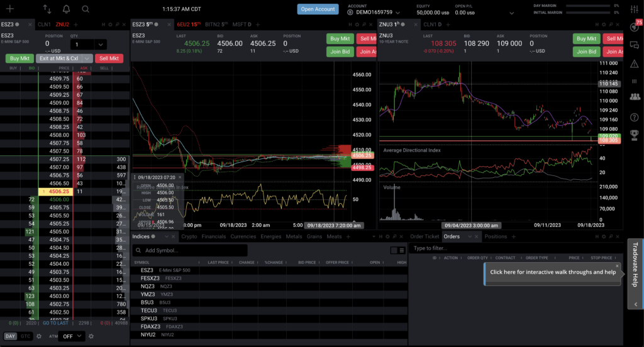Click GO TO LAST link in DOM
The width and height of the screenshot is (644, 347).
click(x=55, y=323)
